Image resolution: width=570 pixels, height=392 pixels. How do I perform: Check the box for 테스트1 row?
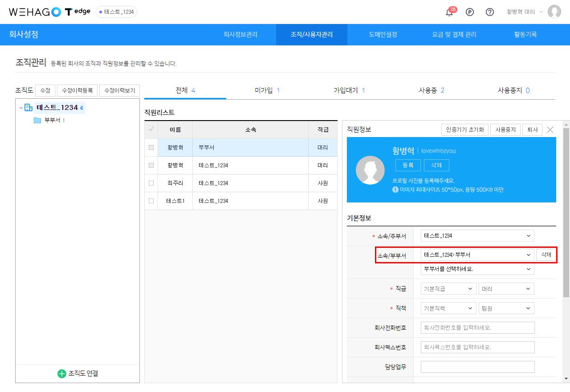pyautogui.click(x=151, y=201)
